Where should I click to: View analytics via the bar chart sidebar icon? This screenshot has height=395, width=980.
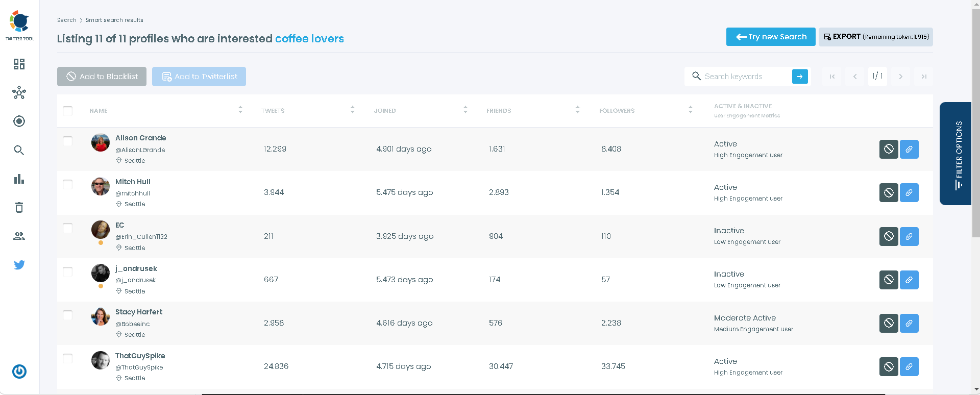(x=19, y=179)
